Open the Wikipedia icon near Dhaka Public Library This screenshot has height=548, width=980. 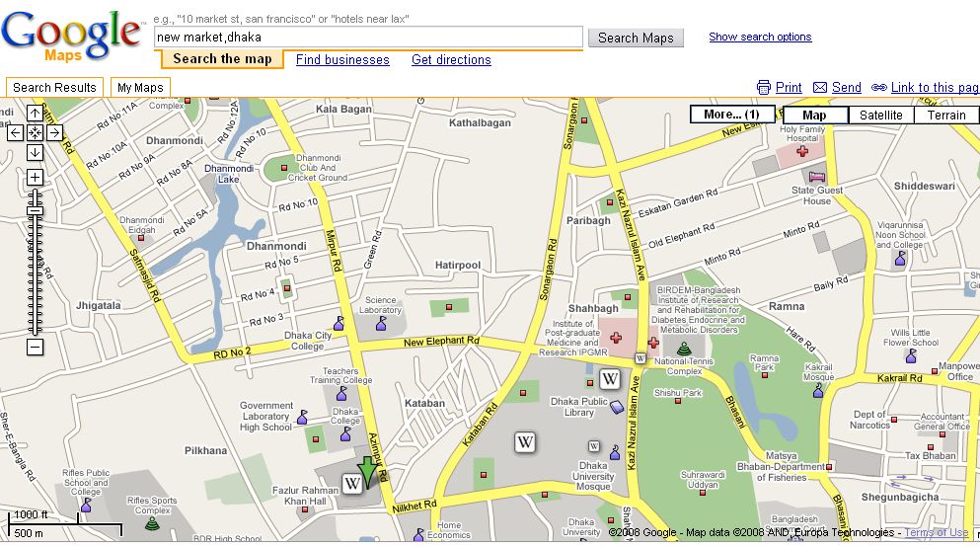[x=610, y=379]
